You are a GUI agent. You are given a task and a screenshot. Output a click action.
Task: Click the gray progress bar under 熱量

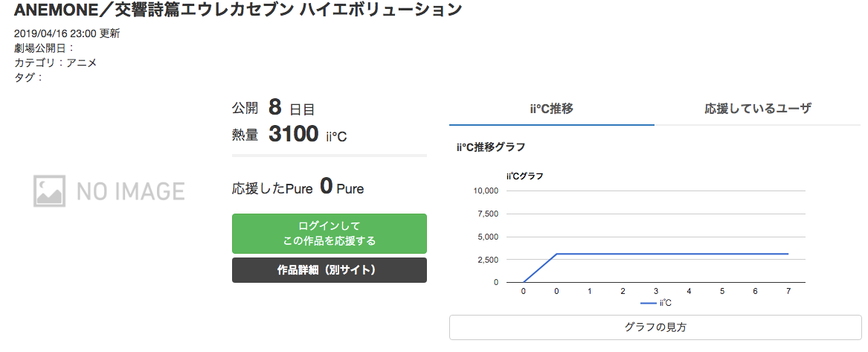pos(329,156)
